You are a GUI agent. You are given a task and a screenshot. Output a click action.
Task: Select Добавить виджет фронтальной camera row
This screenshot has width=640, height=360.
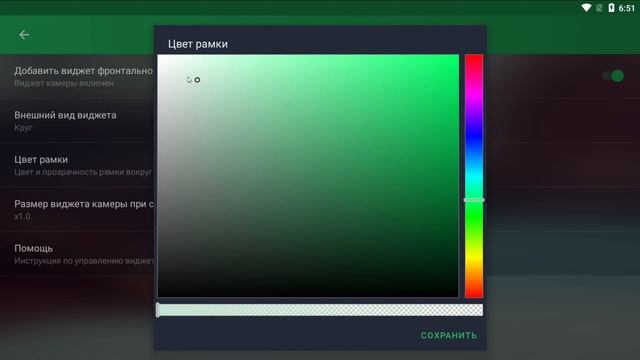pyautogui.click(x=77, y=76)
